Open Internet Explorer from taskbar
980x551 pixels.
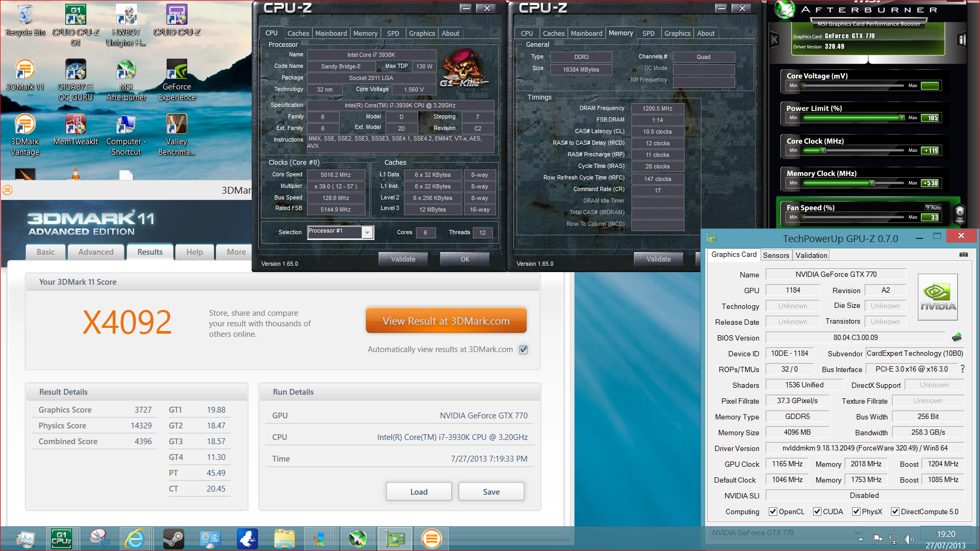click(x=135, y=538)
